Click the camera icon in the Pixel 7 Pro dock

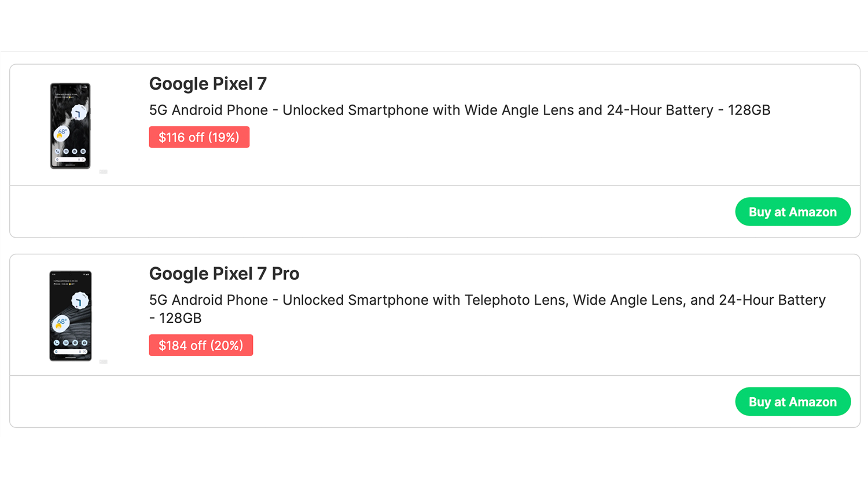(84, 343)
